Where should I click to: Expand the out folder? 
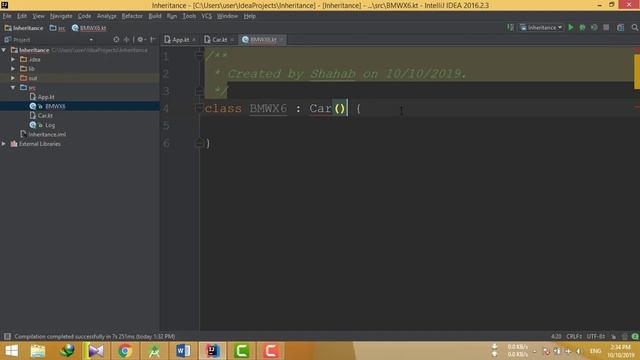[x=13, y=78]
